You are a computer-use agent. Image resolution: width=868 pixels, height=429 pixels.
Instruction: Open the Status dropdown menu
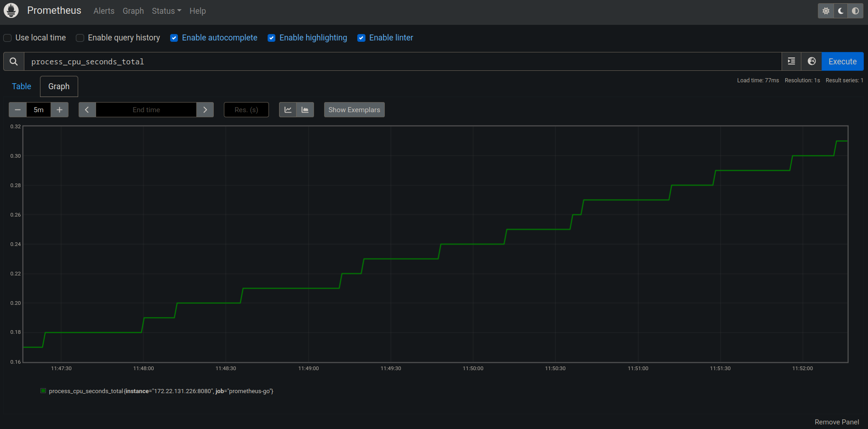(166, 11)
